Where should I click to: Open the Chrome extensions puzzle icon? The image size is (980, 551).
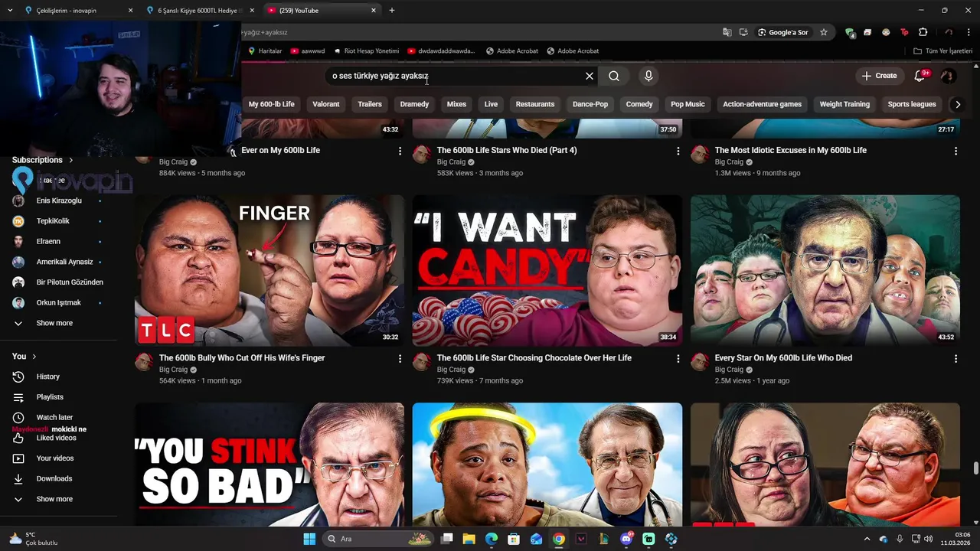[x=923, y=32]
